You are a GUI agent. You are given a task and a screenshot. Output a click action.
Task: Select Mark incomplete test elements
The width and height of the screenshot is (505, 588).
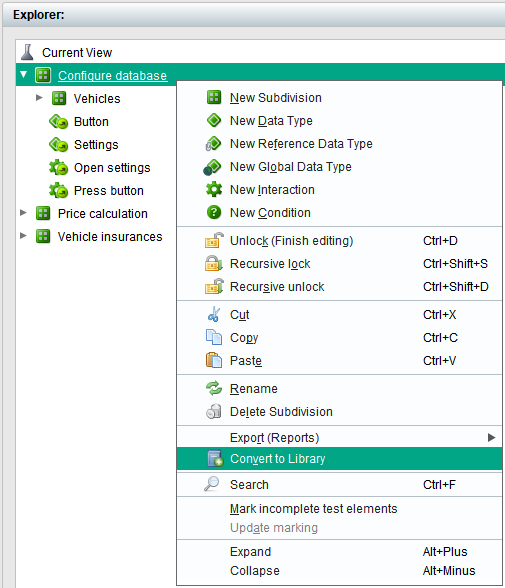point(313,508)
